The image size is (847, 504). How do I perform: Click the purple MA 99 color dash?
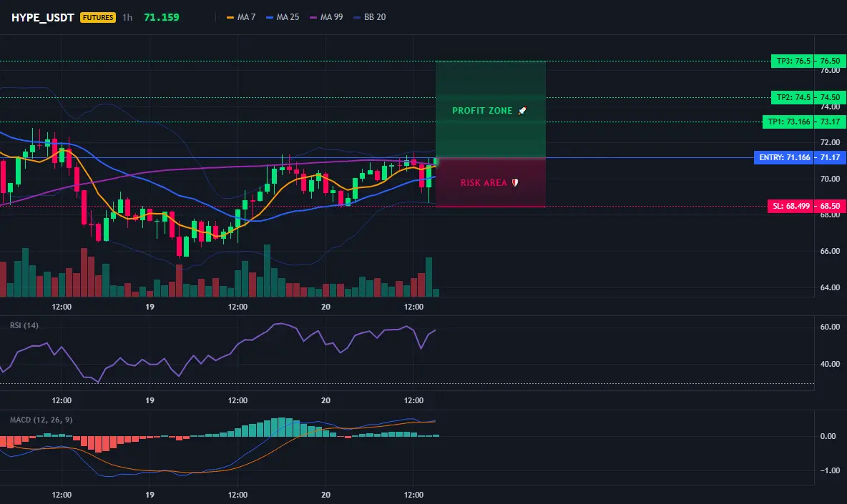313,18
